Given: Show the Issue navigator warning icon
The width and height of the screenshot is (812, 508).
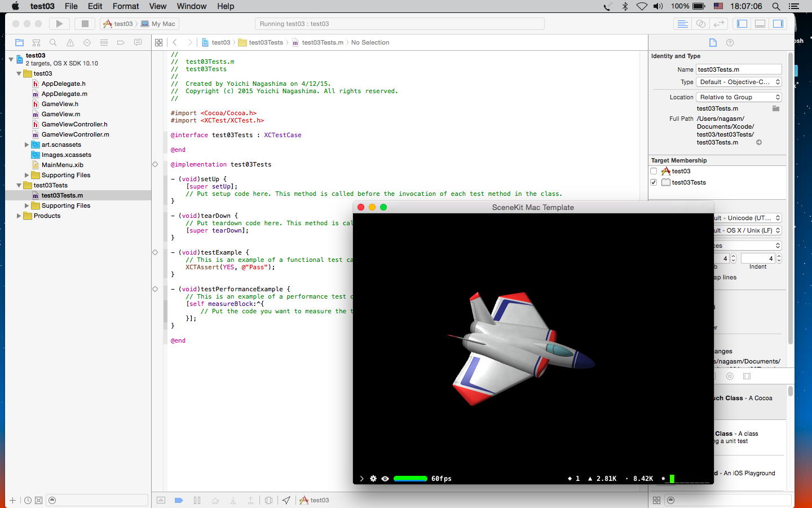Looking at the screenshot, I should point(70,42).
